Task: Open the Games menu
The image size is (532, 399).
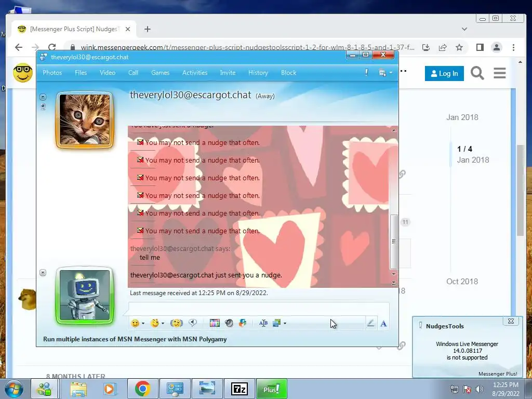Action: (160, 73)
